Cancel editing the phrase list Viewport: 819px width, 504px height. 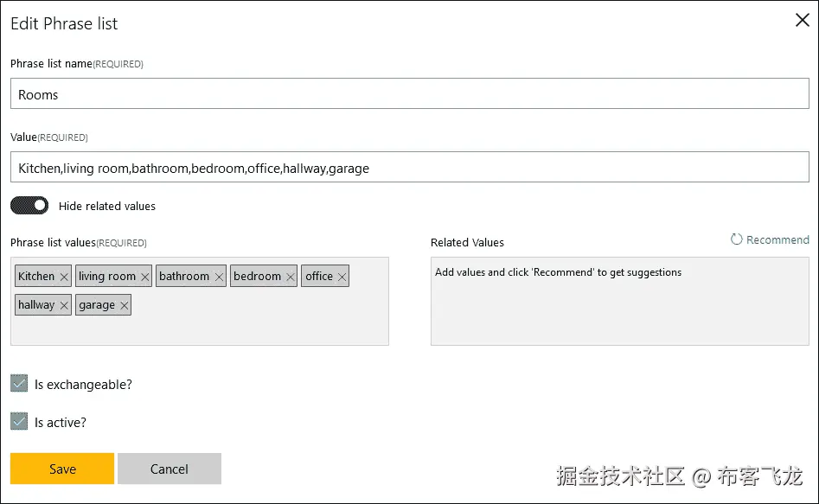coord(170,469)
